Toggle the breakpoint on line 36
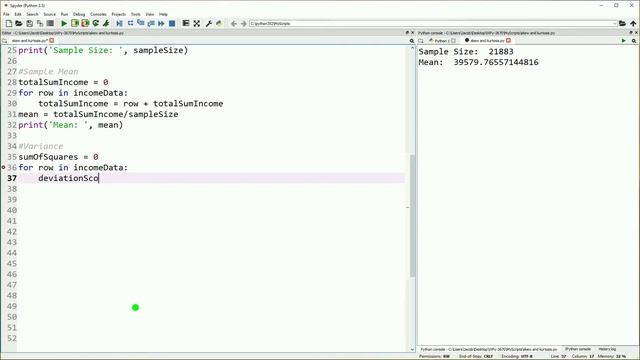The width and height of the screenshot is (640, 360). (4, 167)
